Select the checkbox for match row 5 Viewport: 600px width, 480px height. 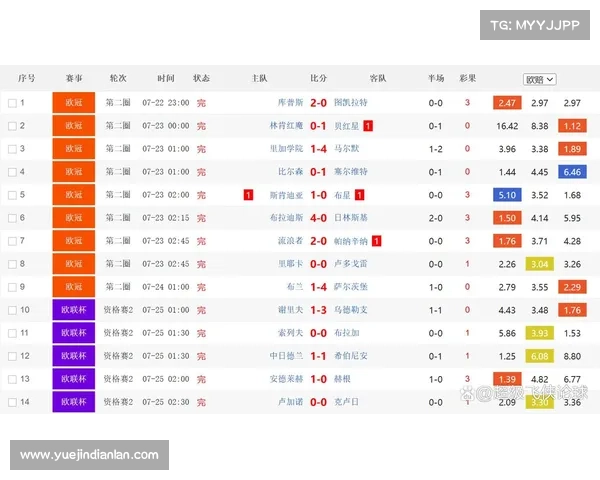click(x=13, y=195)
